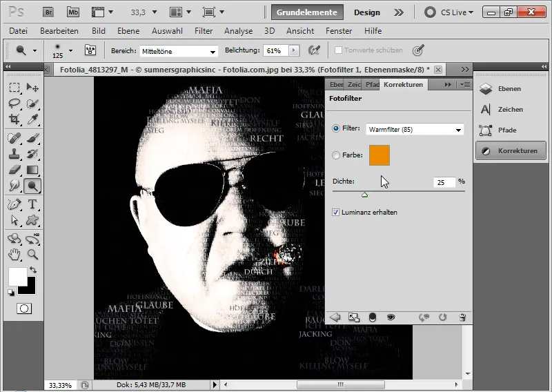Open the arrange documents dropdown
552x392 pixels.
tap(180, 12)
